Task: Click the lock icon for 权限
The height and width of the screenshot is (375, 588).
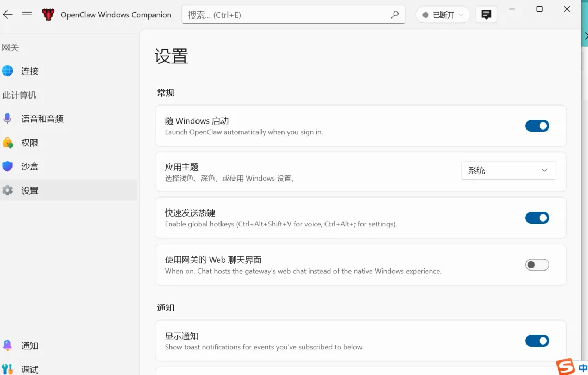Action: [8, 143]
